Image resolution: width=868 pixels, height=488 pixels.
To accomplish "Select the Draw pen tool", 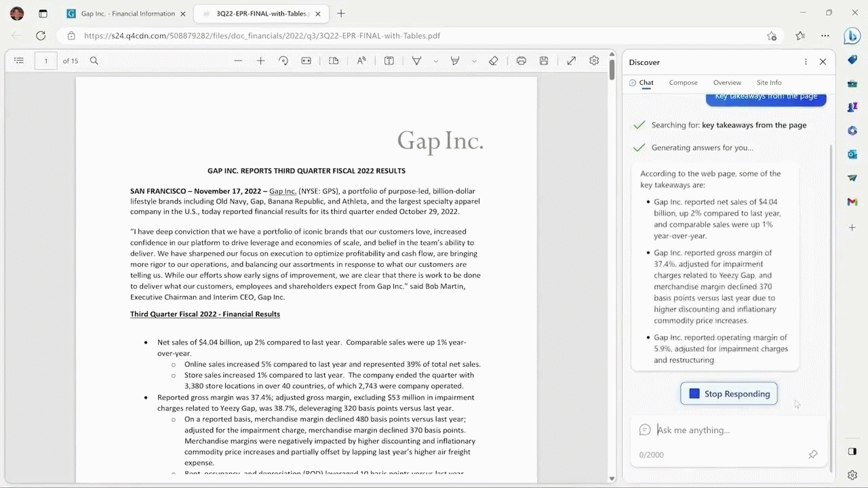I will click(x=416, y=60).
